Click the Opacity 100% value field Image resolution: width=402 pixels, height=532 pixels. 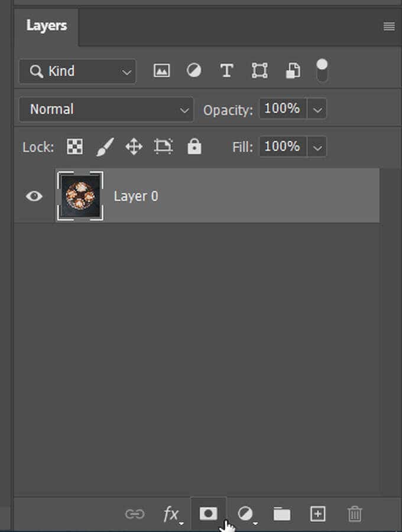[283, 109]
